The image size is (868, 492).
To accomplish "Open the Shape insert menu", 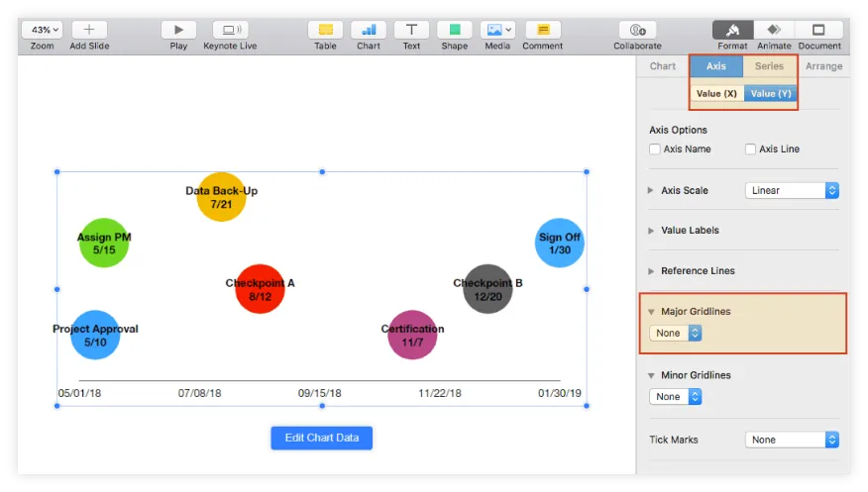I will 455,30.
